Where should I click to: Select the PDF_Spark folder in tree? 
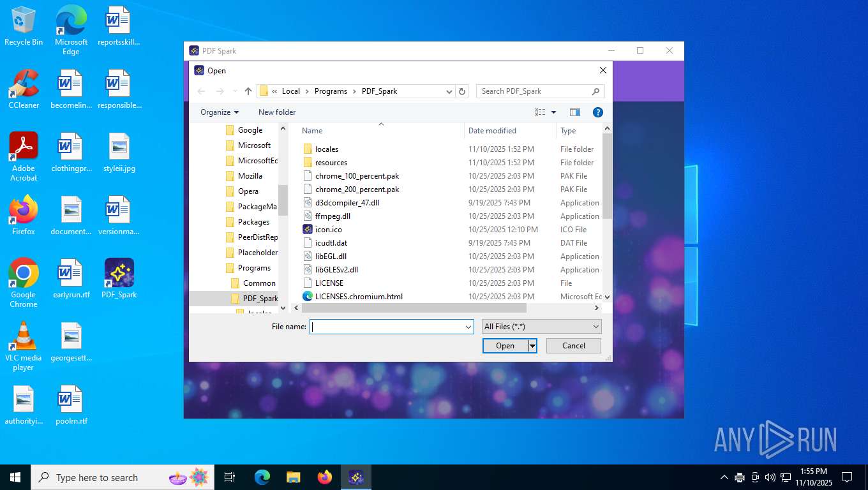(260, 299)
